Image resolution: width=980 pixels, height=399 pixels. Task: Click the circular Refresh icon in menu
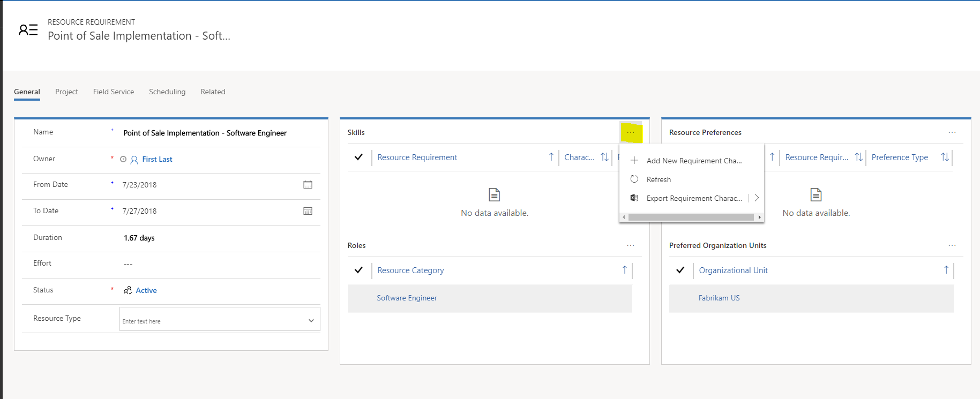634,179
